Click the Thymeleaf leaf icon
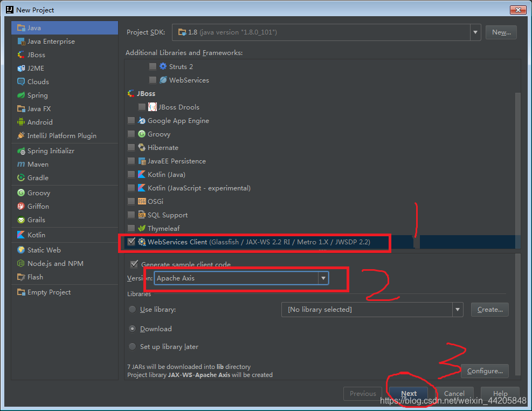The image size is (532, 411). click(142, 228)
